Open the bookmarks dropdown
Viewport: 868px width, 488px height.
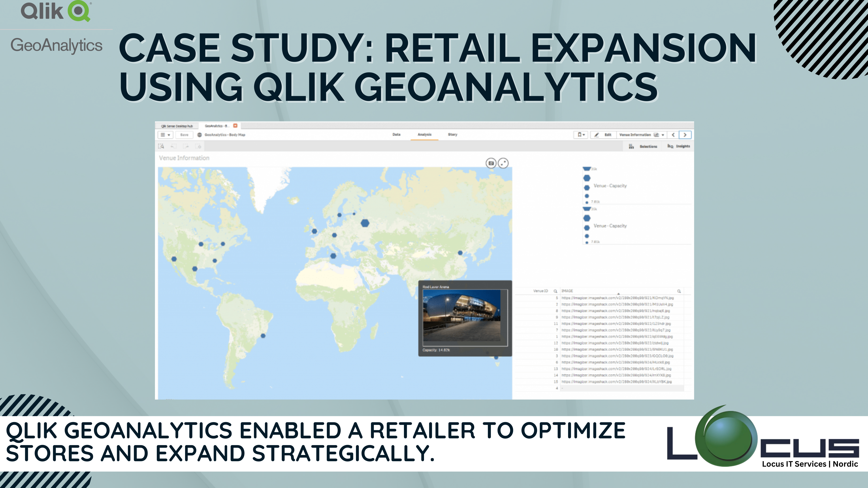pos(581,135)
